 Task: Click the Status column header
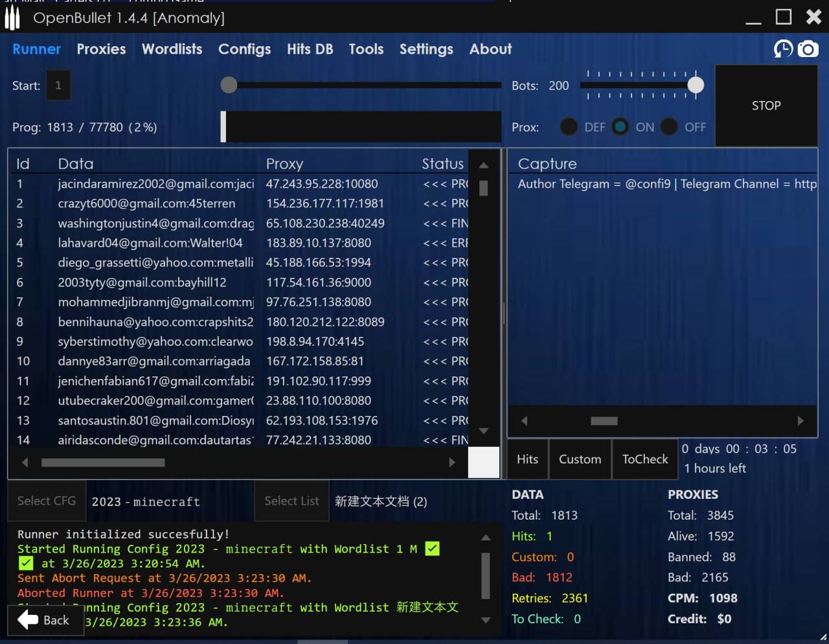pyautogui.click(x=443, y=164)
